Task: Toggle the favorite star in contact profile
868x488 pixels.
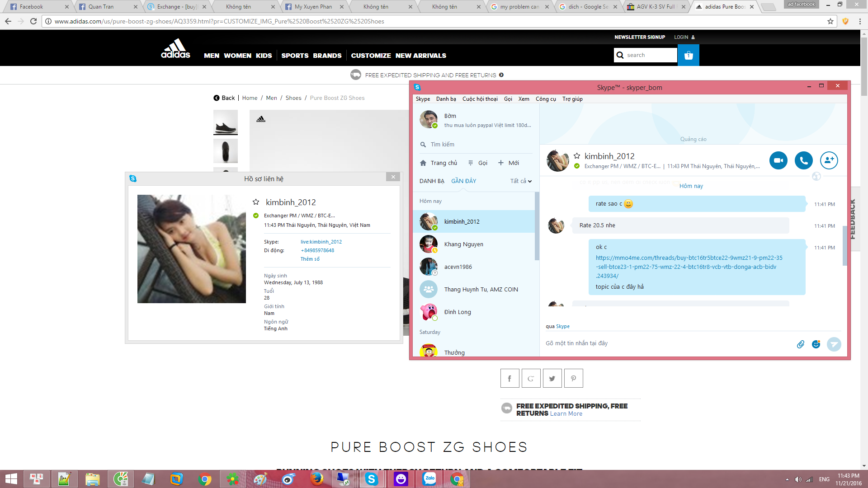Action: [256, 202]
